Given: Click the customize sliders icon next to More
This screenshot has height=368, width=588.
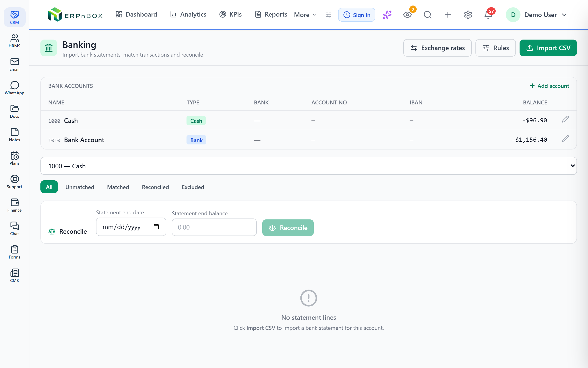Looking at the screenshot, I should tap(328, 15).
